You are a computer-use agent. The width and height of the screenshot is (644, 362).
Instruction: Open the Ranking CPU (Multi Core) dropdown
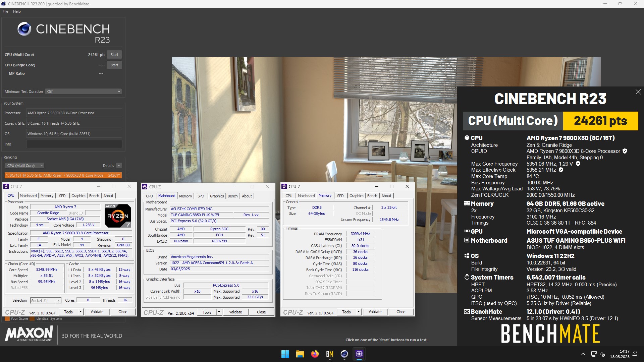(x=24, y=166)
